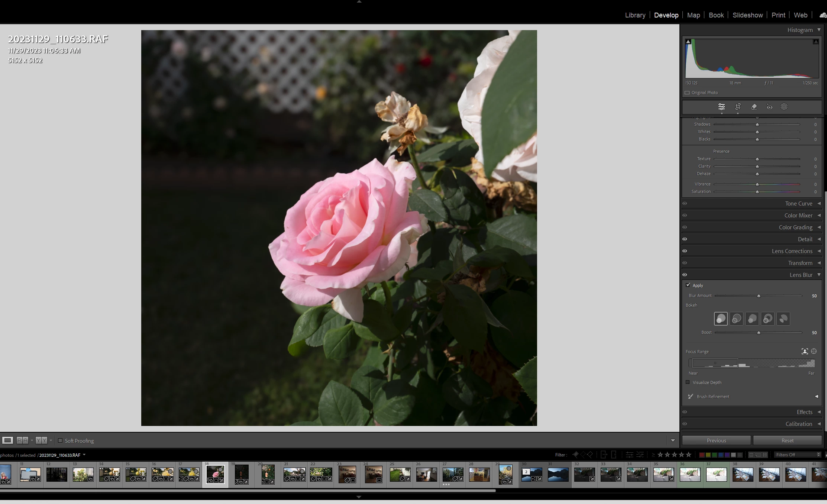Open the Red Eye correction tool
Screen dimensions: 827x504
(769, 107)
